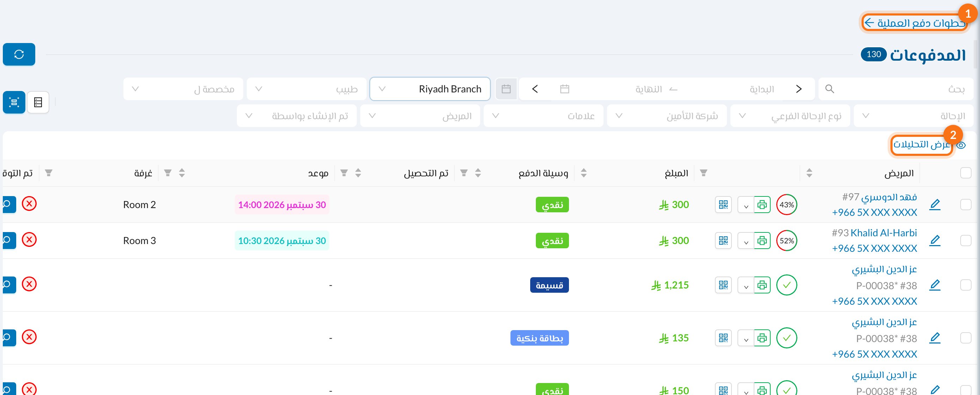Print receipt for Khalid Al-Harbi payment
The width and height of the screenshot is (980, 395).
762,241
